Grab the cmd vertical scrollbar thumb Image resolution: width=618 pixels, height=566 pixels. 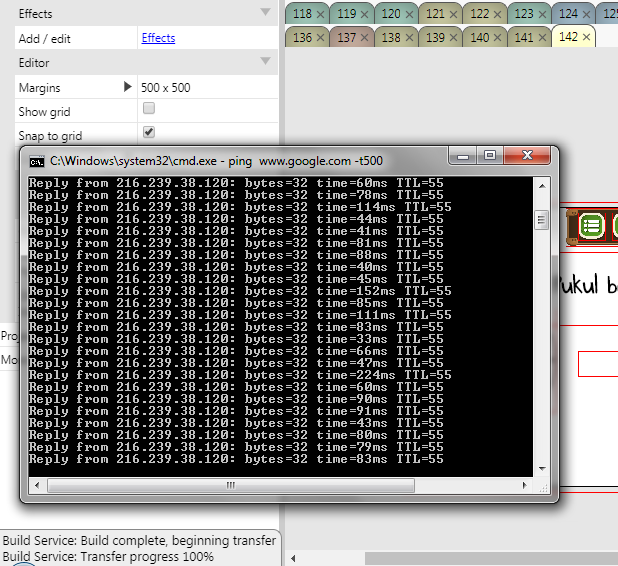[542, 220]
